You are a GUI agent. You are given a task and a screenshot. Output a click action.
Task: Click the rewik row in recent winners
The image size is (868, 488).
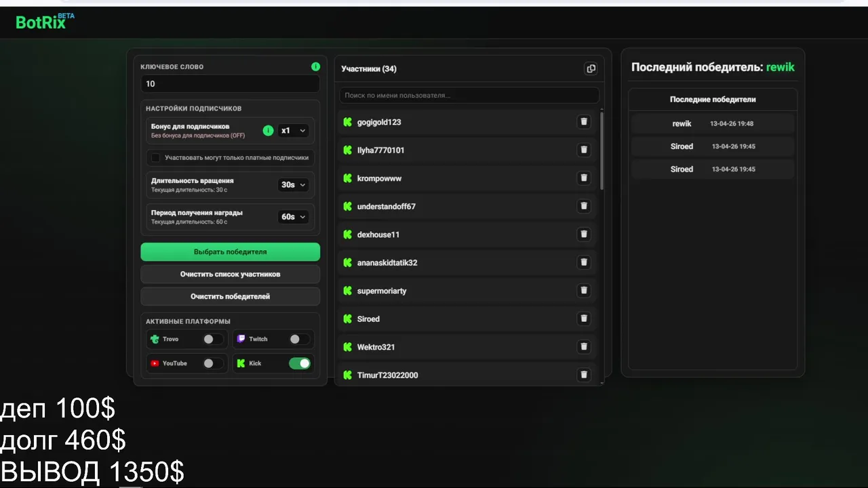[x=713, y=123]
